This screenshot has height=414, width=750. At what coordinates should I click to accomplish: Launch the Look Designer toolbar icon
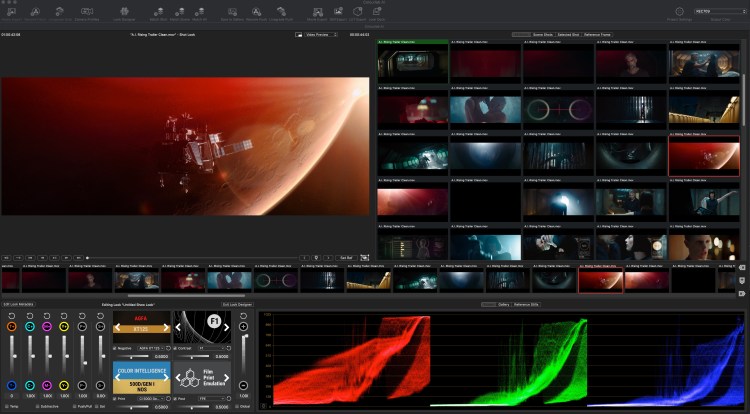coord(124,11)
